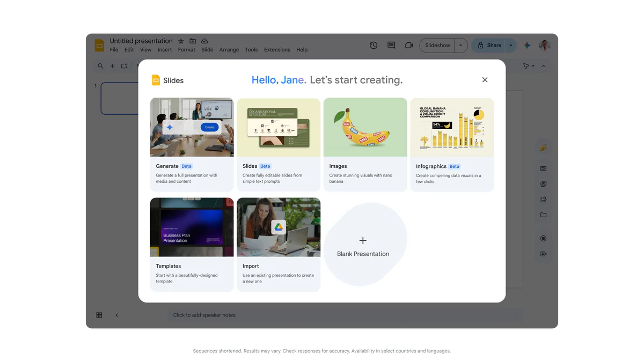This screenshot has height=362, width=644.
Task: Open the Drive folder sidebar icon
Action: (543, 215)
